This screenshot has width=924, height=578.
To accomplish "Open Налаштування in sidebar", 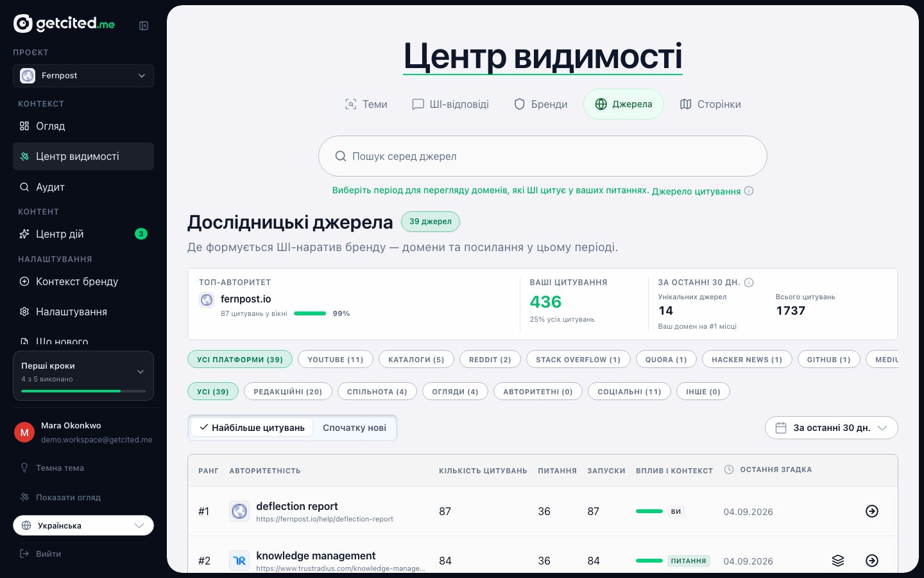I will click(83, 311).
